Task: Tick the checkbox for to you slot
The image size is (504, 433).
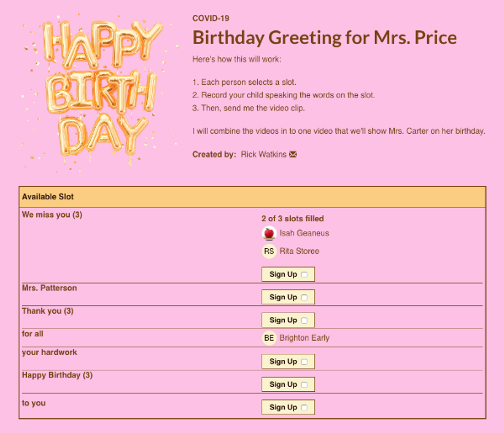Action: [x=304, y=408]
